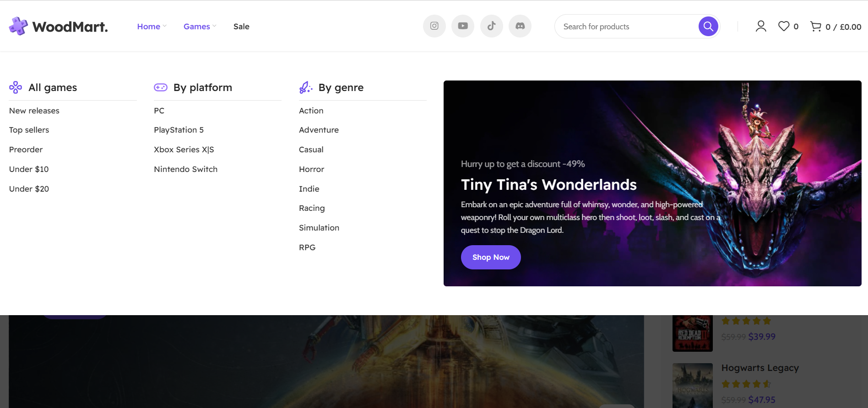
Task: Click the By genre heading text
Action: point(341,87)
